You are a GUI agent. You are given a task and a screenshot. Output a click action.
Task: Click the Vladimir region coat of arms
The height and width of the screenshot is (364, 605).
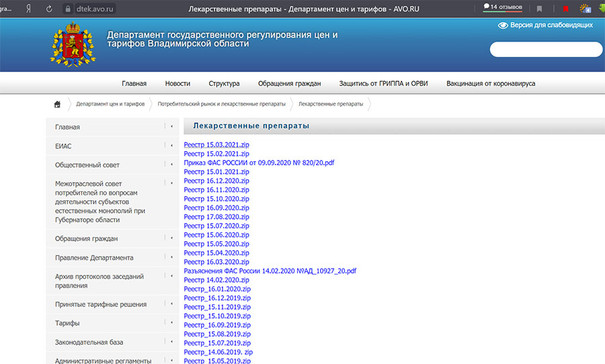coord(73,44)
